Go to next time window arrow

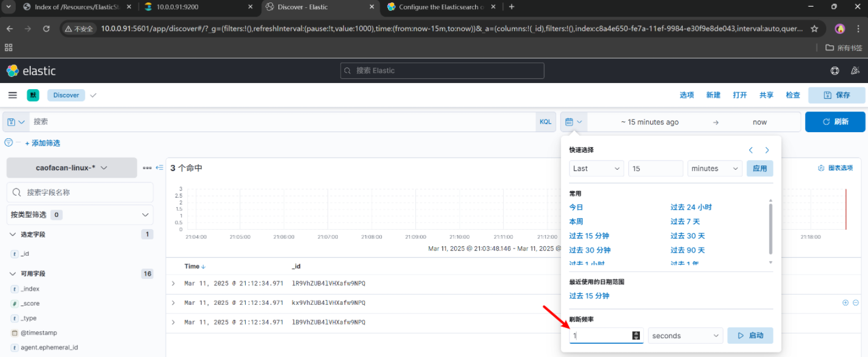(767, 150)
